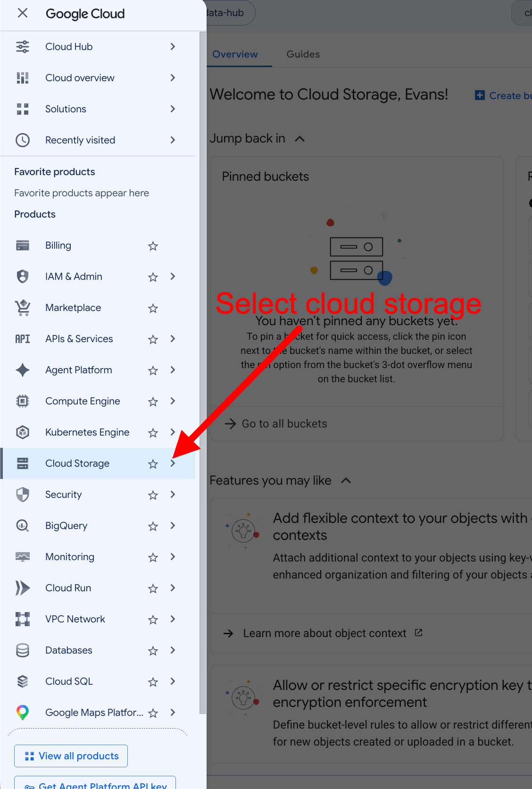Expand the Recently visited chevron
This screenshot has width=532, height=789.
[173, 140]
